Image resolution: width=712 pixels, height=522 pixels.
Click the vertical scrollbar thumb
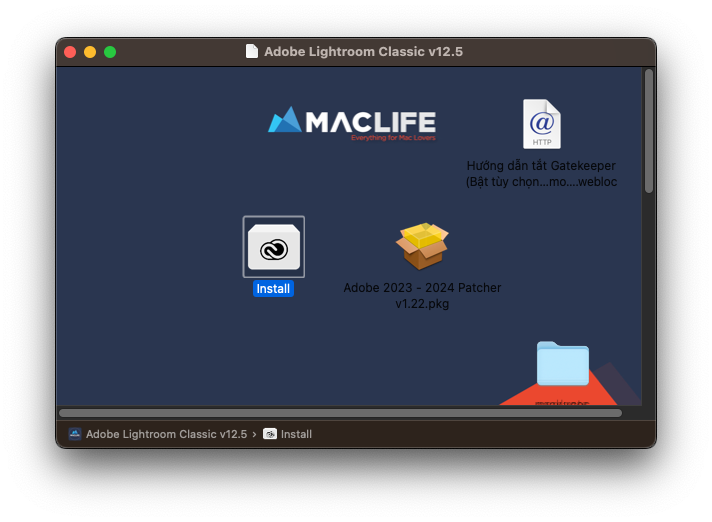pyautogui.click(x=648, y=130)
